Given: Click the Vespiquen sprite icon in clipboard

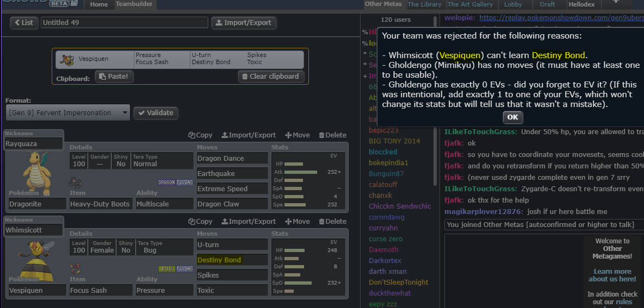Looking at the screenshot, I should point(67,59).
